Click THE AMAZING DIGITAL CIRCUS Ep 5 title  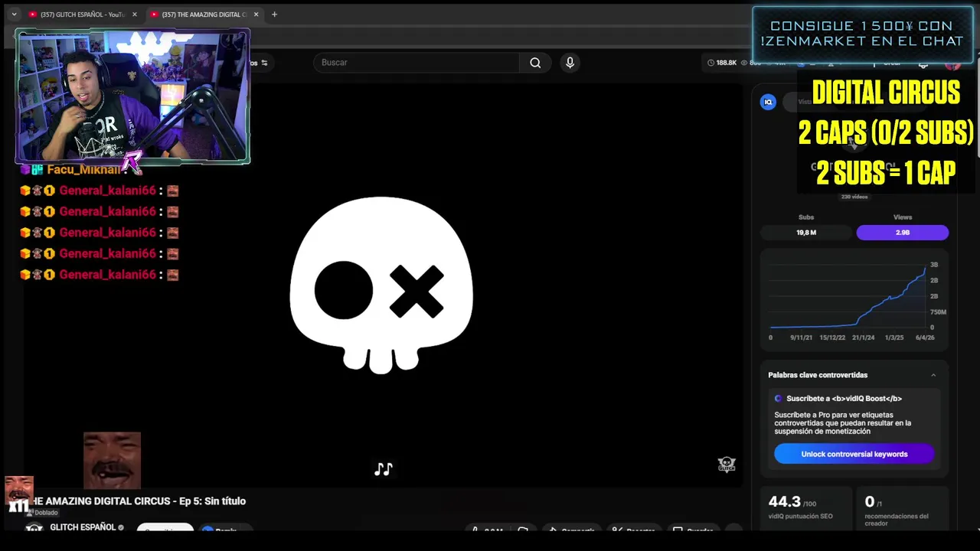point(136,501)
